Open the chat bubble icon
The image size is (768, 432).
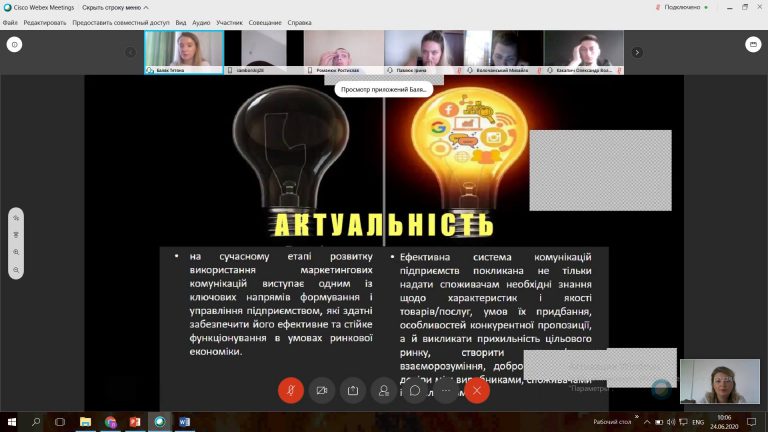click(x=415, y=390)
